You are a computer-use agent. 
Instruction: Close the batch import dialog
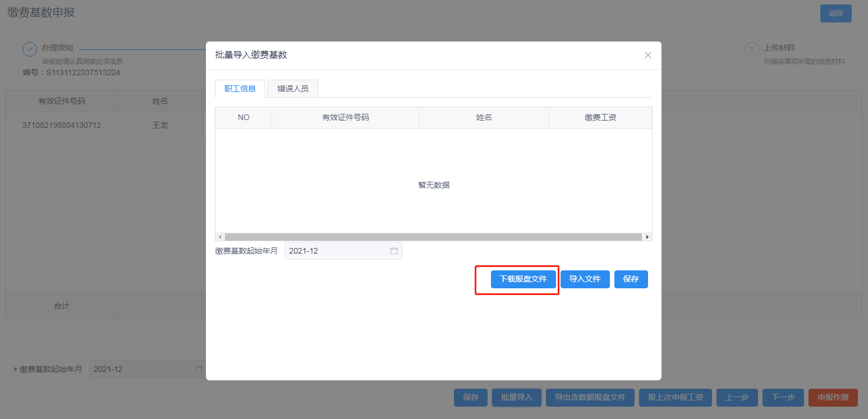pyautogui.click(x=647, y=55)
